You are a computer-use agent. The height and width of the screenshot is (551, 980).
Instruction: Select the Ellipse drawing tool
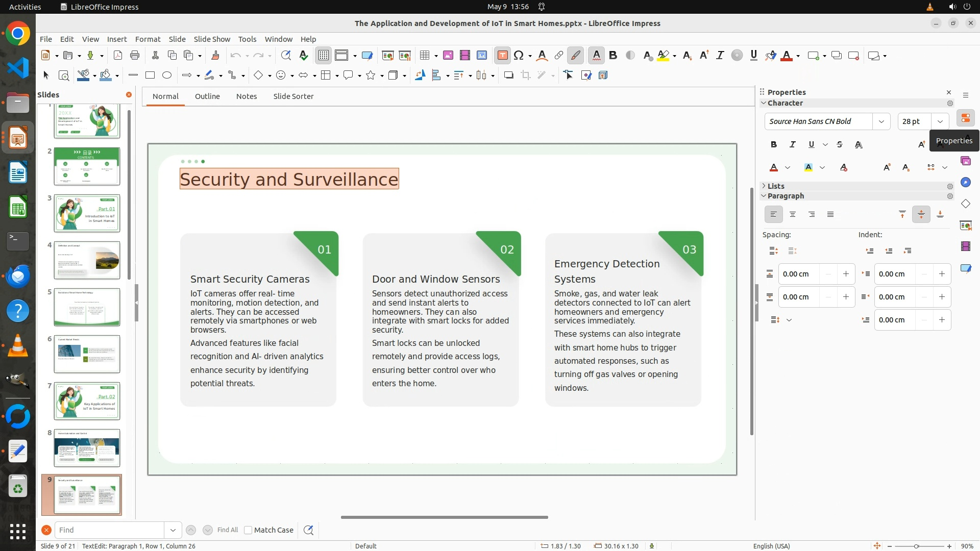click(x=167, y=76)
